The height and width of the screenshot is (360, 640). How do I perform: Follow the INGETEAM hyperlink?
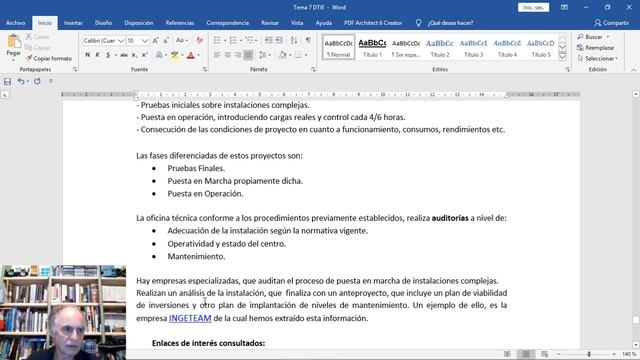tap(190, 318)
